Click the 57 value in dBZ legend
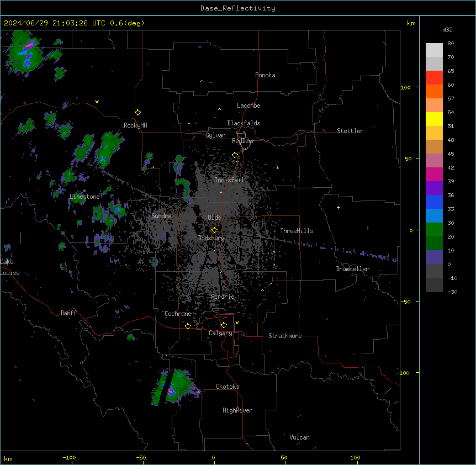 [451, 99]
